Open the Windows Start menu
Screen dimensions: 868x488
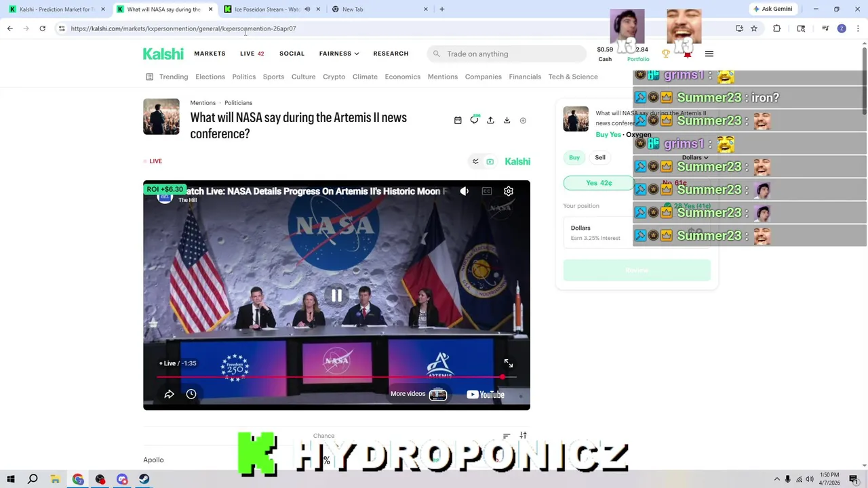tap(11, 479)
